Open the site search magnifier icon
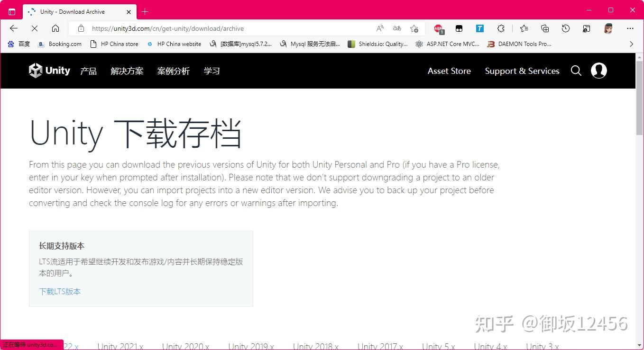The image size is (644, 350). click(576, 71)
